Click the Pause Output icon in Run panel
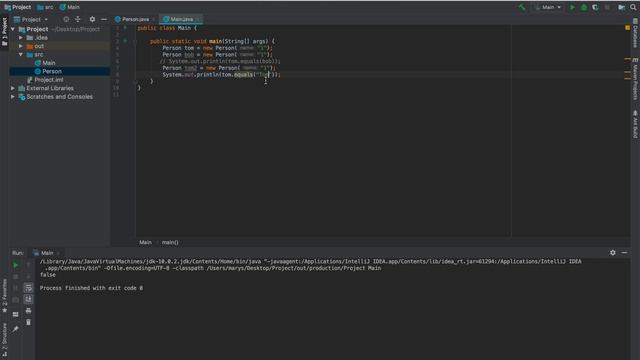This screenshot has width=640, height=360. [16, 288]
